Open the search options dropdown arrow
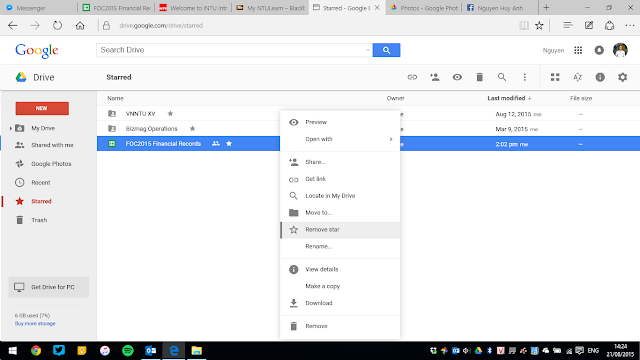640x360 pixels. pos(368,50)
